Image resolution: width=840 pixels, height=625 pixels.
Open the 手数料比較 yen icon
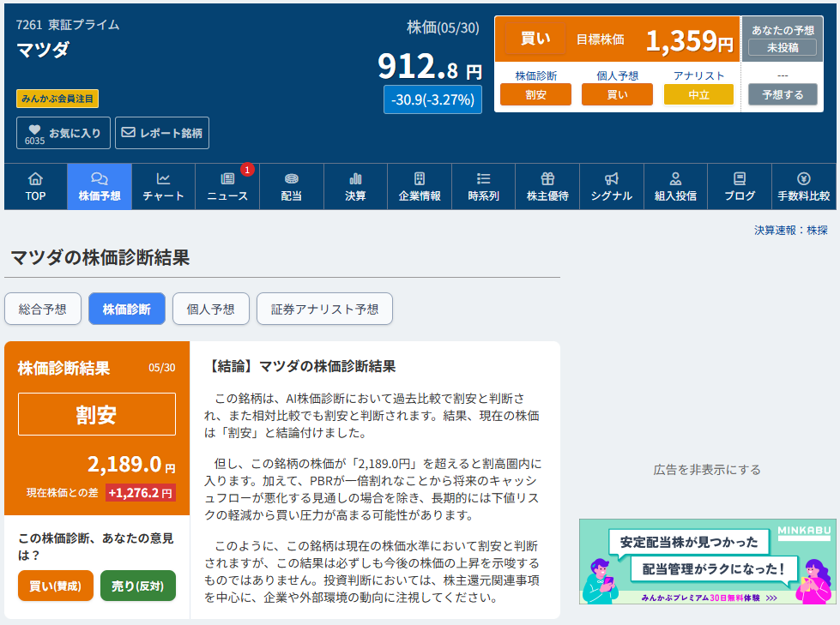804,178
